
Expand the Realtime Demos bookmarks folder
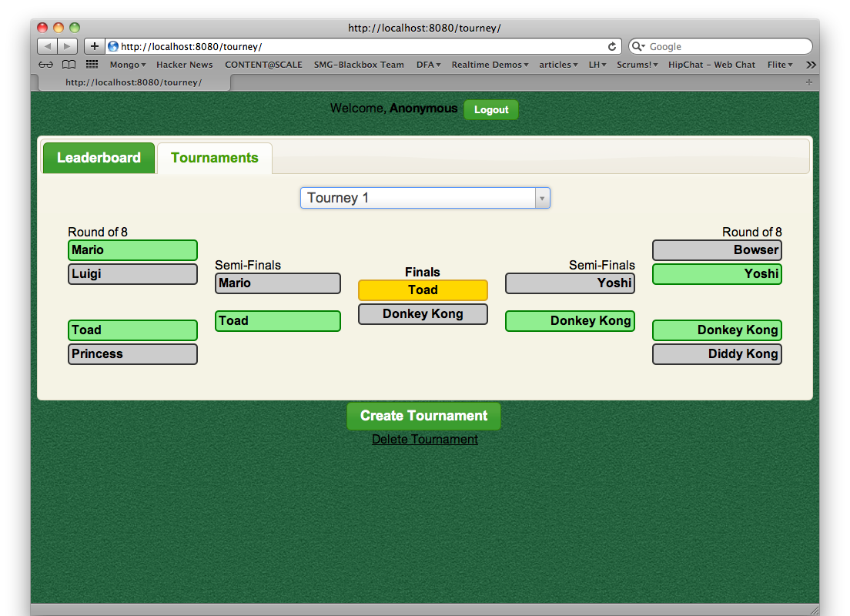(490, 65)
